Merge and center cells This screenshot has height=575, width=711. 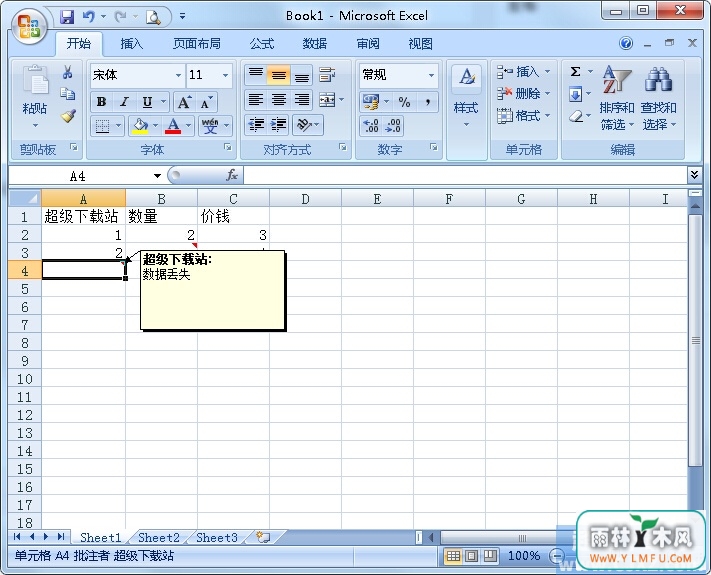pyautogui.click(x=327, y=100)
